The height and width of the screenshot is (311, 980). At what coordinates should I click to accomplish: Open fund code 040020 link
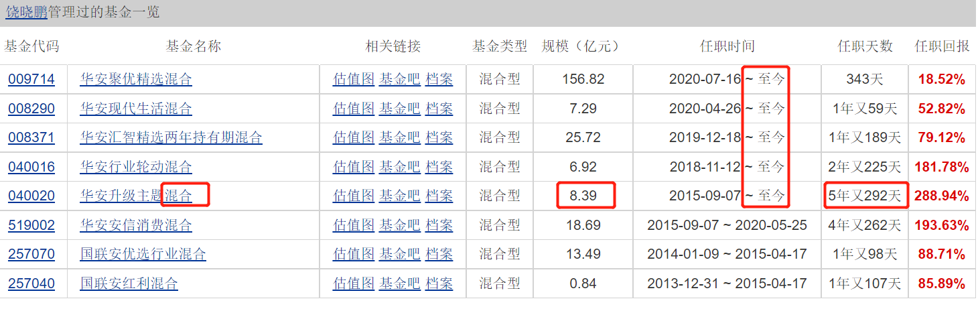click(x=31, y=196)
